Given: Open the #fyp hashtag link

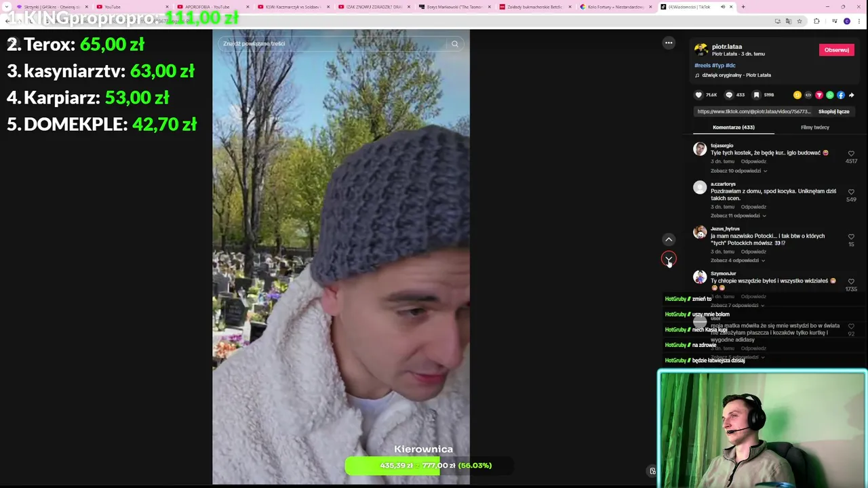Looking at the screenshot, I should point(717,66).
